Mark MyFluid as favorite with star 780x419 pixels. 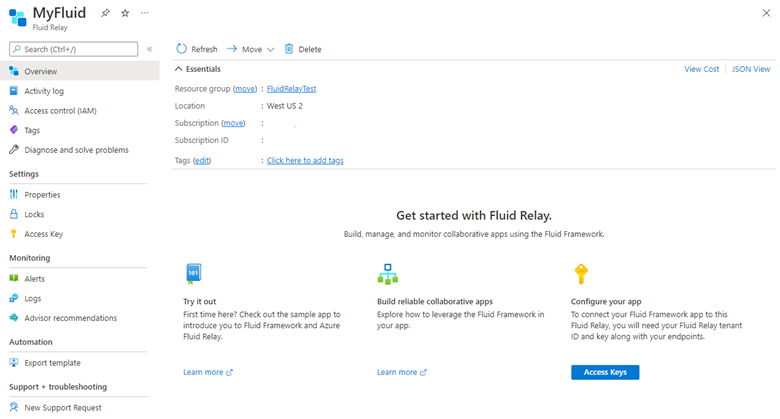point(125,13)
